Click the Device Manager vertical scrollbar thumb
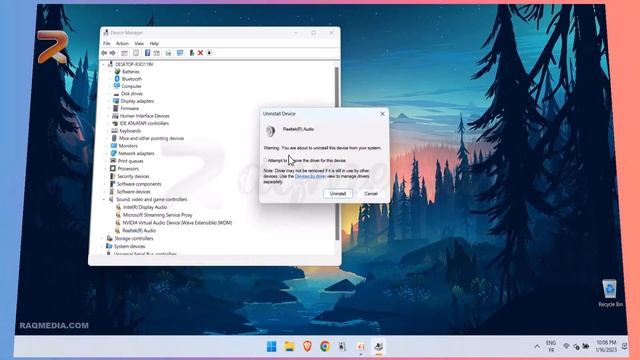640x360 pixels. point(337,153)
